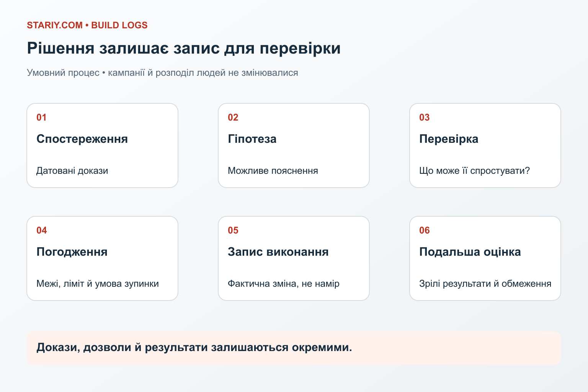588x392 pixels.
Task: Click the subtitle starting with "Умовний процес"
Action: pos(162,73)
